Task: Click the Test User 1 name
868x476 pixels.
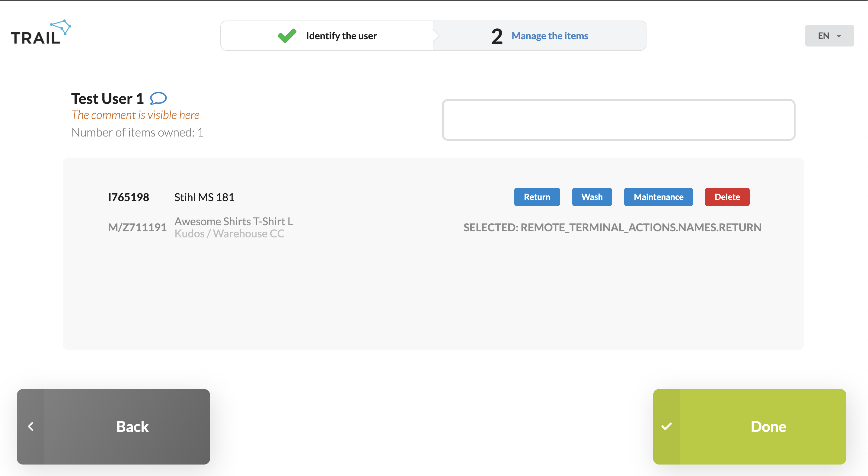Action: [107, 98]
